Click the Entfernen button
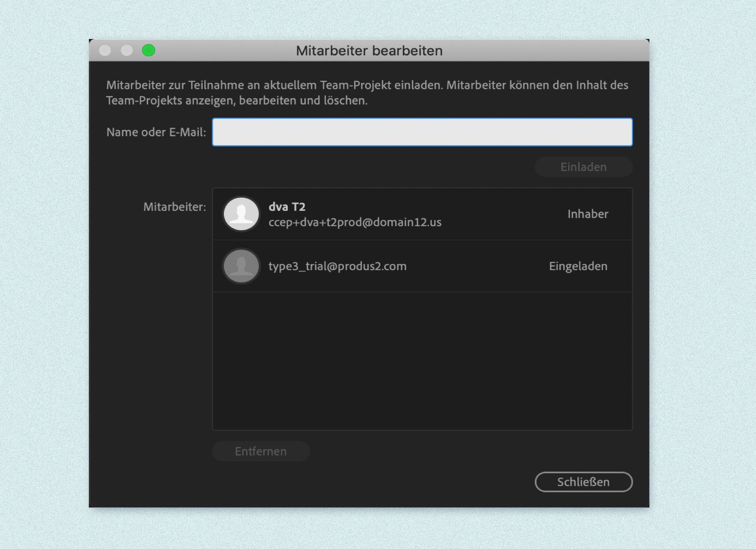756x549 pixels. coord(261,451)
